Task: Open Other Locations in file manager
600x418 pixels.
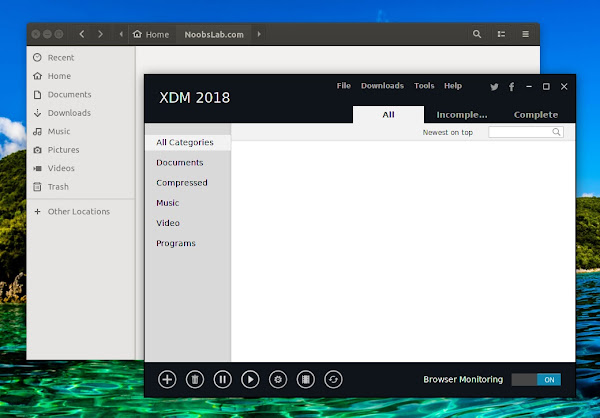Action: [78, 211]
